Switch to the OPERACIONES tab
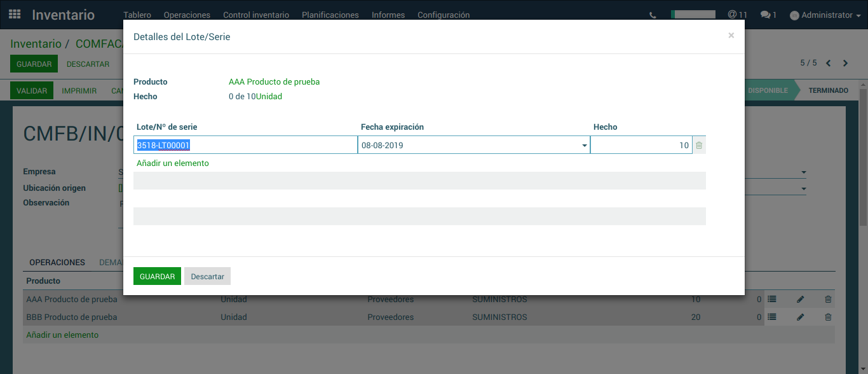 coord(57,262)
